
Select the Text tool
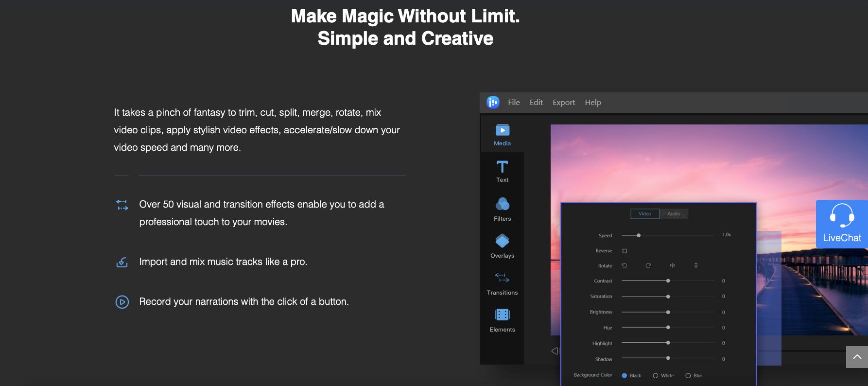(x=502, y=171)
